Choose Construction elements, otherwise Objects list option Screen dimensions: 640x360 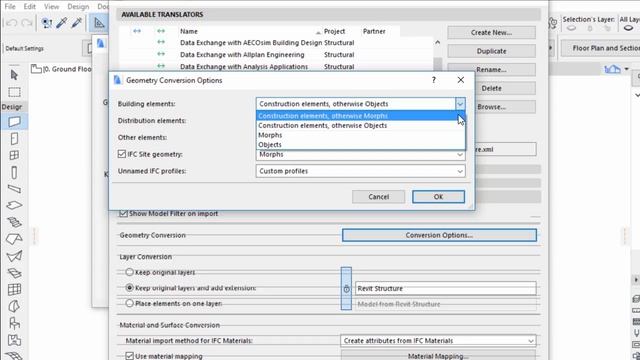[x=360, y=125]
